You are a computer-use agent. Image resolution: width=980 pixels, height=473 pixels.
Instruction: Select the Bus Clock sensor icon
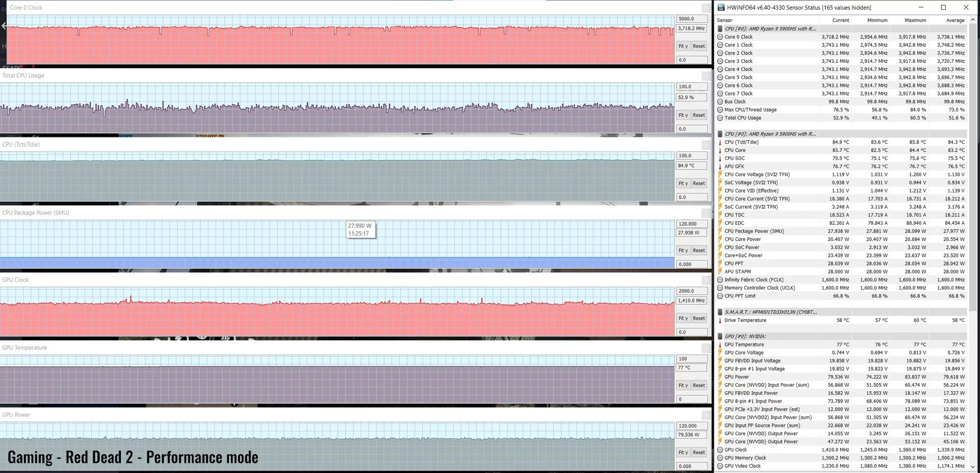click(720, 102)
